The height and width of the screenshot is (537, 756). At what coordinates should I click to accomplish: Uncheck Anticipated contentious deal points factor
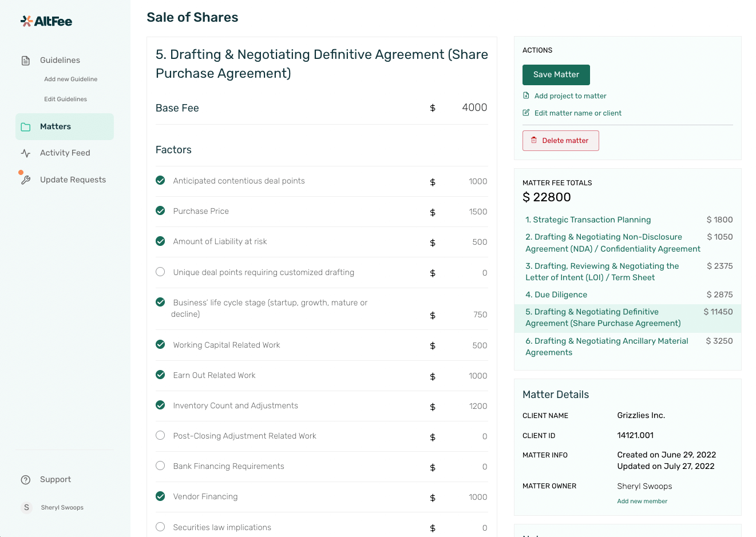pyautogui.click(x=160, y=181)
